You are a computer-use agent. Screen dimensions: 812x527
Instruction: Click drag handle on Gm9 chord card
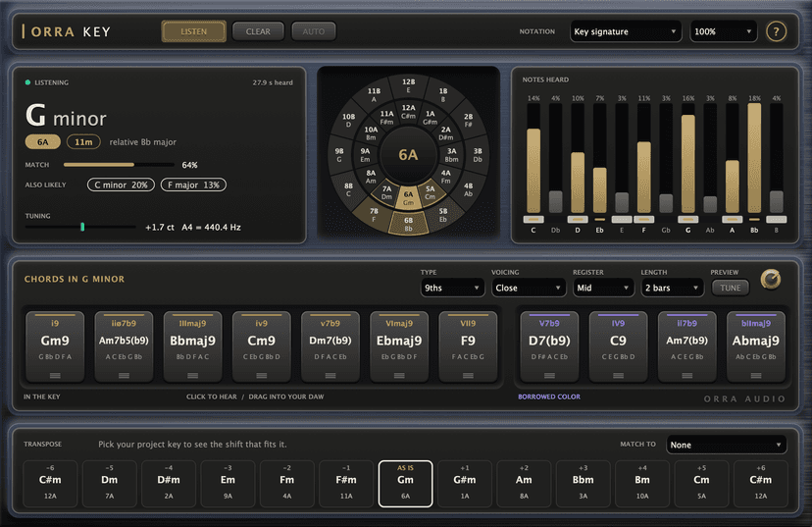point(55,375)
